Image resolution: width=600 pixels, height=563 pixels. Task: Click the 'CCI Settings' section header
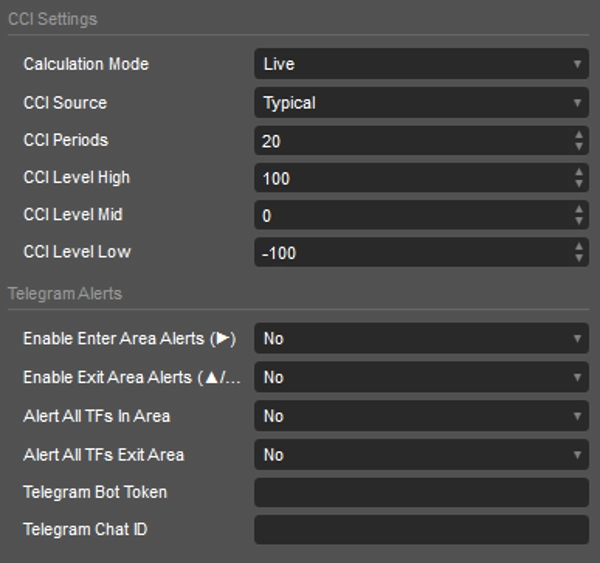pyautogui.click(x=53, y=19)
